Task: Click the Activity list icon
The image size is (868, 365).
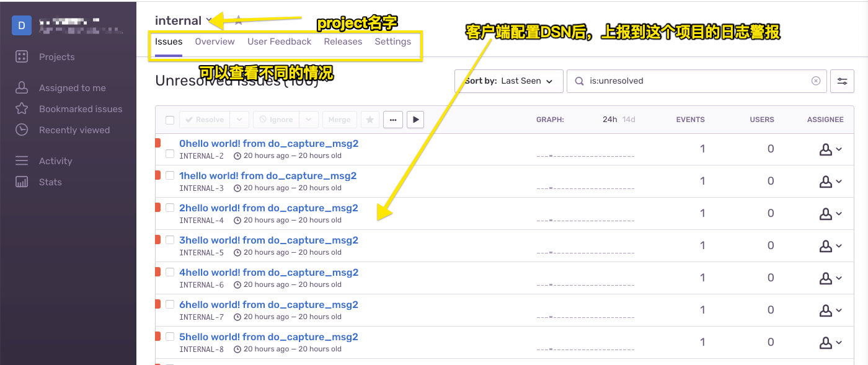Action: click(x=22, y=161)
